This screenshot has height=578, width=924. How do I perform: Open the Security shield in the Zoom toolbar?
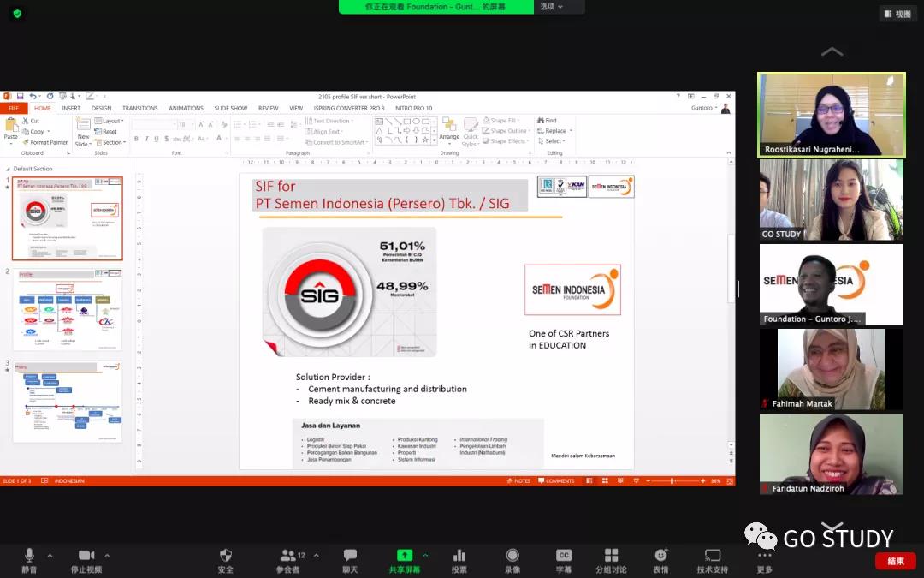(226, 560)
